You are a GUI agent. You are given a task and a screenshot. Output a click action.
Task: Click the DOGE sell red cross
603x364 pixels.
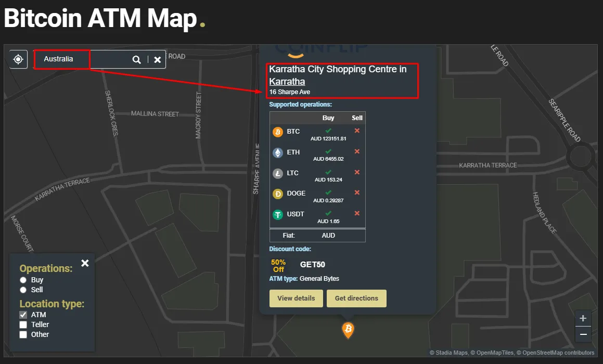(357, 192)
